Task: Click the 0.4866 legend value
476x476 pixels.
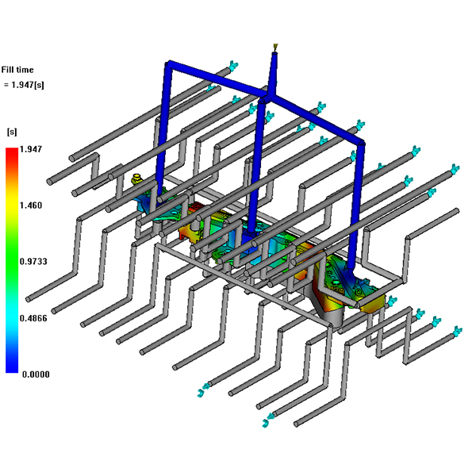Action: [x=33, y=317]
